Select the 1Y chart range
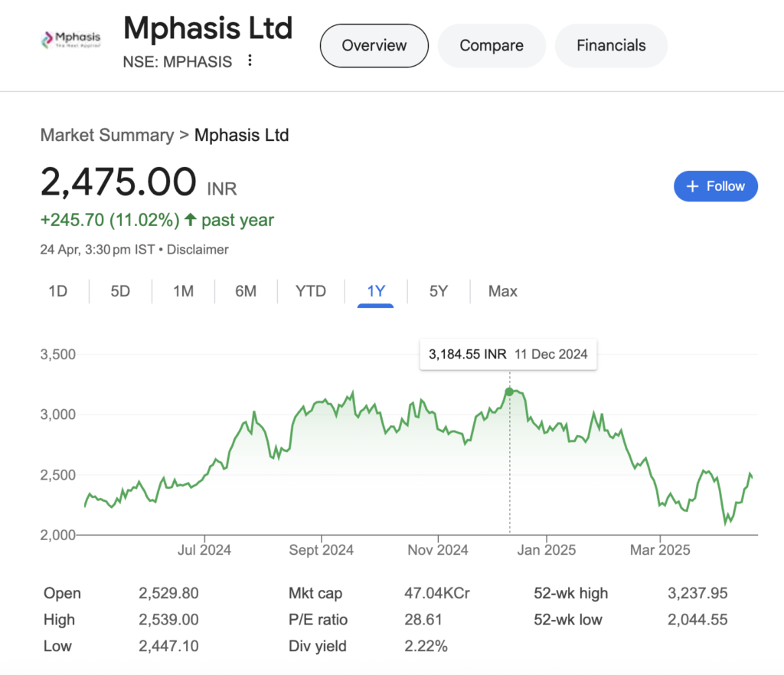 376,291
